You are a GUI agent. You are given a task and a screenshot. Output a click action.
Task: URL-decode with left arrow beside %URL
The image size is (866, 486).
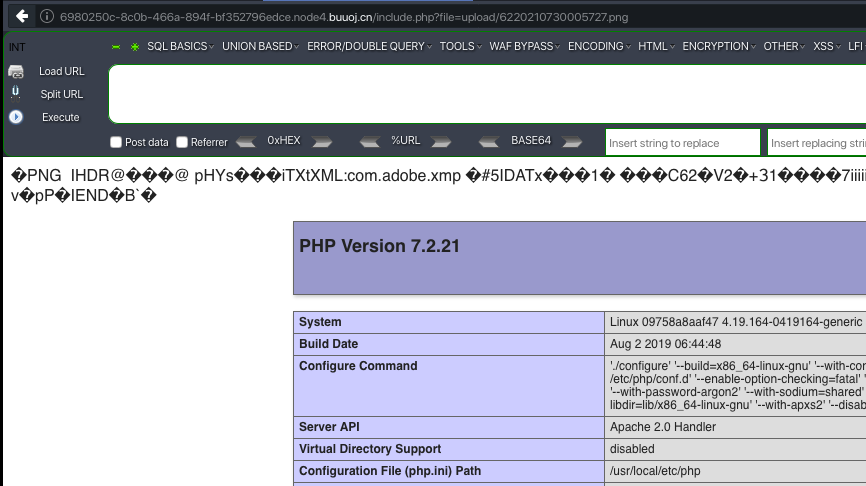pyautogui.click(x=369, y=142)
